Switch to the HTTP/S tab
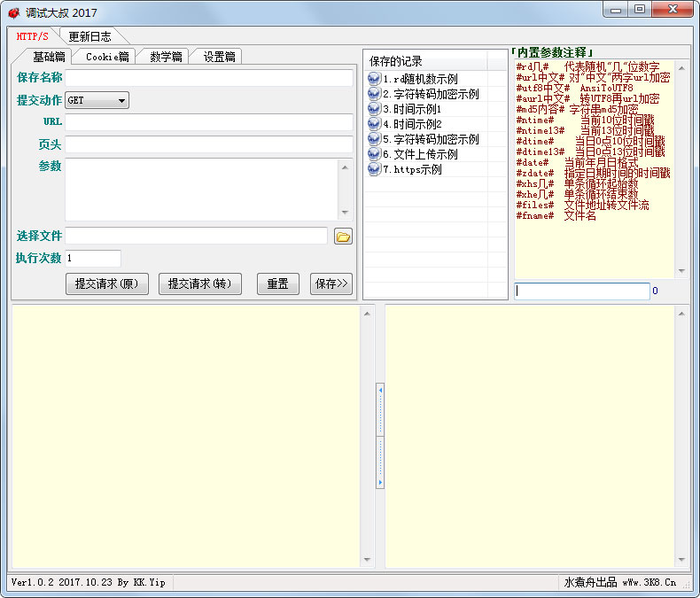700x598 pixels. [x=32, y=36]
